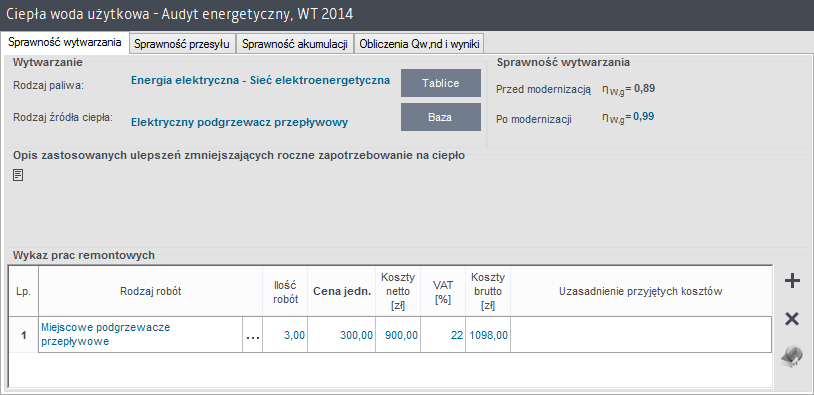Delete the selected row with the X icon
The image size is (814, 395).
(792, 319)
